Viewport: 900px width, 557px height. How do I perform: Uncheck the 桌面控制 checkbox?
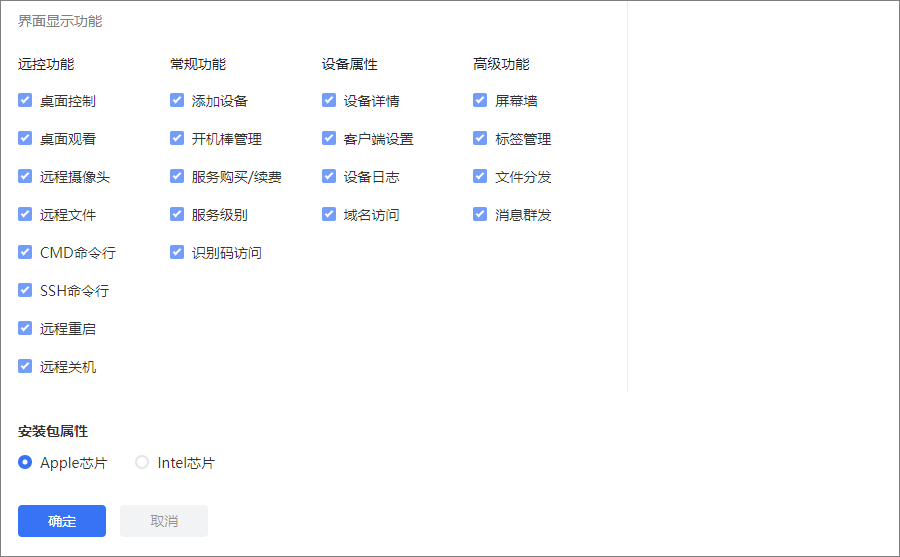click(25, 100)
